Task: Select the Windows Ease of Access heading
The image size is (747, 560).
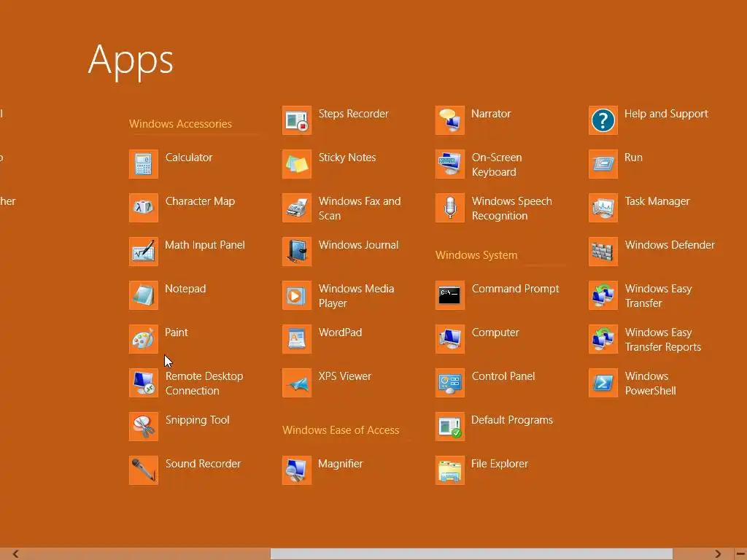Action: coord(341,430)
